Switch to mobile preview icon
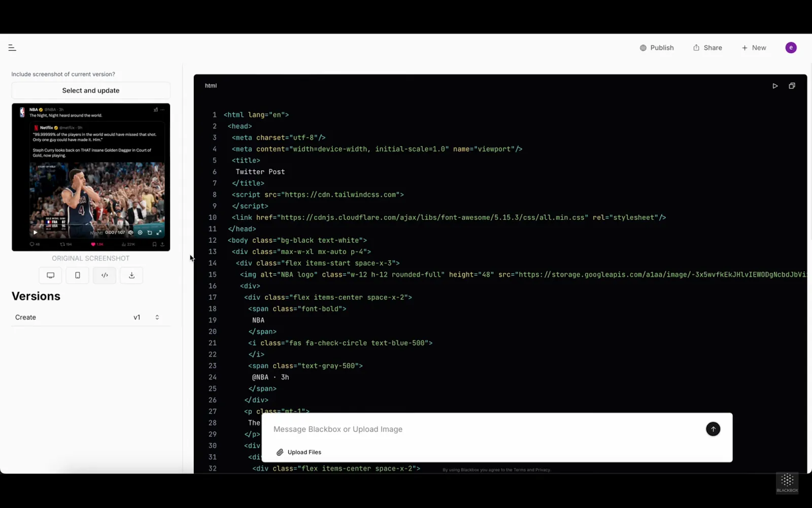This screenshot has width=812, height=508. pyautogui.click(x=78, y=275)
